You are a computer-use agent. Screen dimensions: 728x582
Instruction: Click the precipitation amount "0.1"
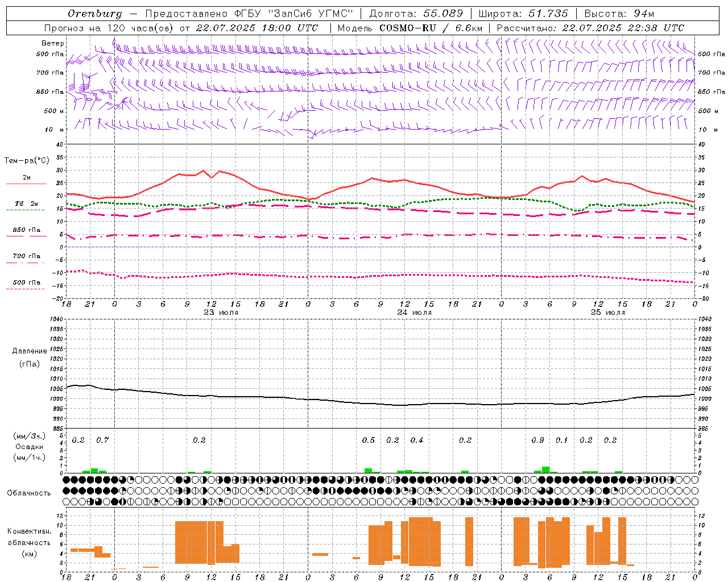(x=562, y=440)
